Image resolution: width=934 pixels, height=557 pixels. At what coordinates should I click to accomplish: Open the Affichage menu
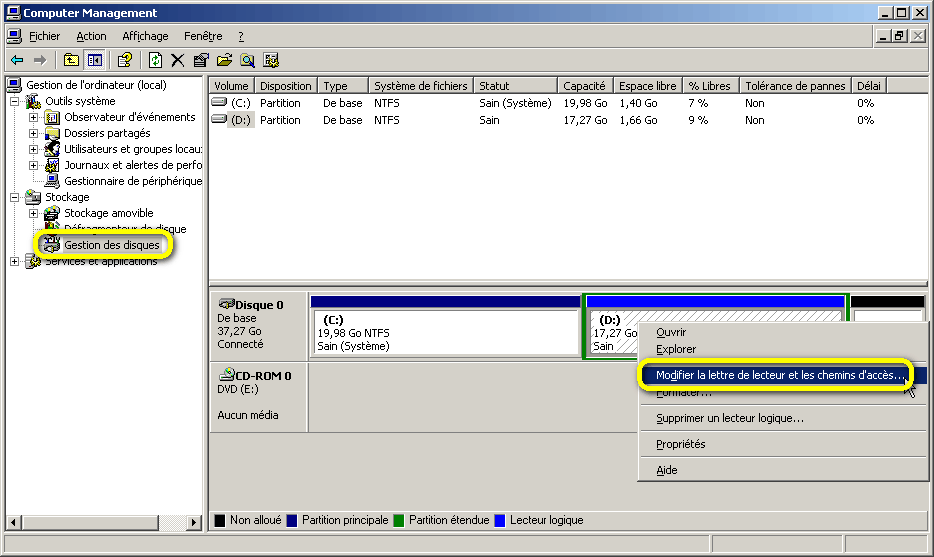[145, 36]
